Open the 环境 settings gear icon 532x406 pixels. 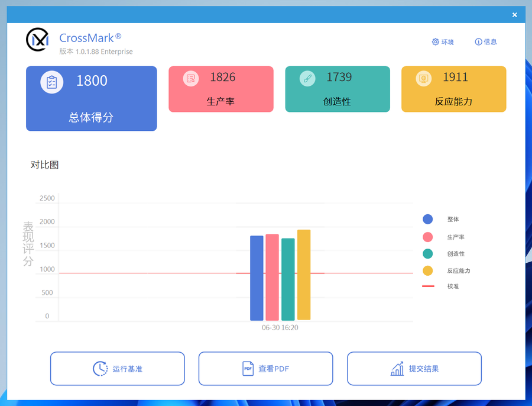coord(435,42)
